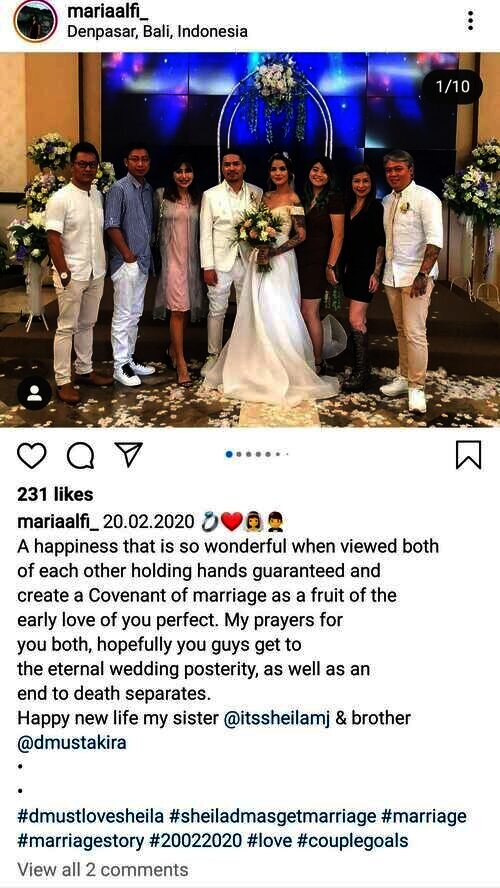500x888 pixels.
Task: Open mariaalfi_ username in caption
Action: click(x=58, y=521)
